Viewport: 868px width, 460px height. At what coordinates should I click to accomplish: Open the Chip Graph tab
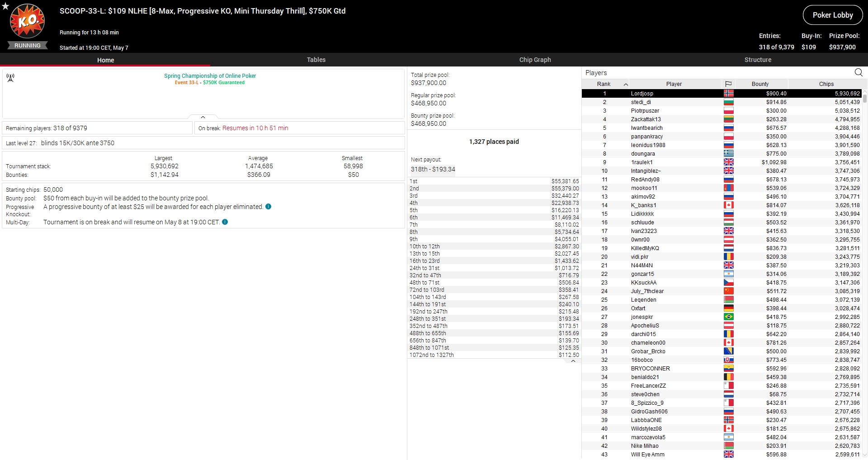pyautogui.click(x=535, y=60)
